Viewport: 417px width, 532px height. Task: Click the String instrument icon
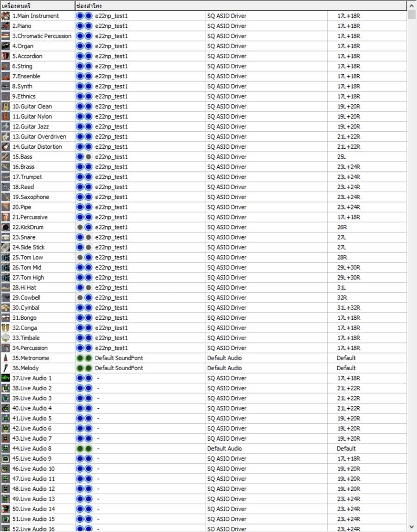tap(6, 66)
